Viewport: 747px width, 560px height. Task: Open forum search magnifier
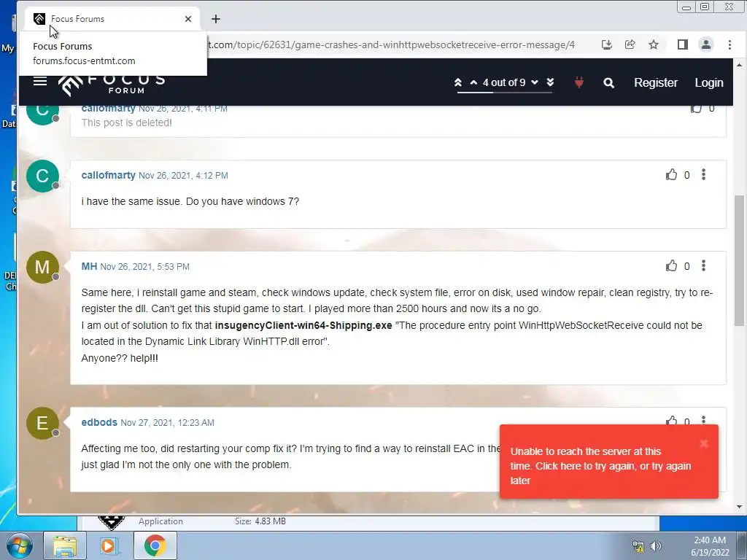point(608,83)
